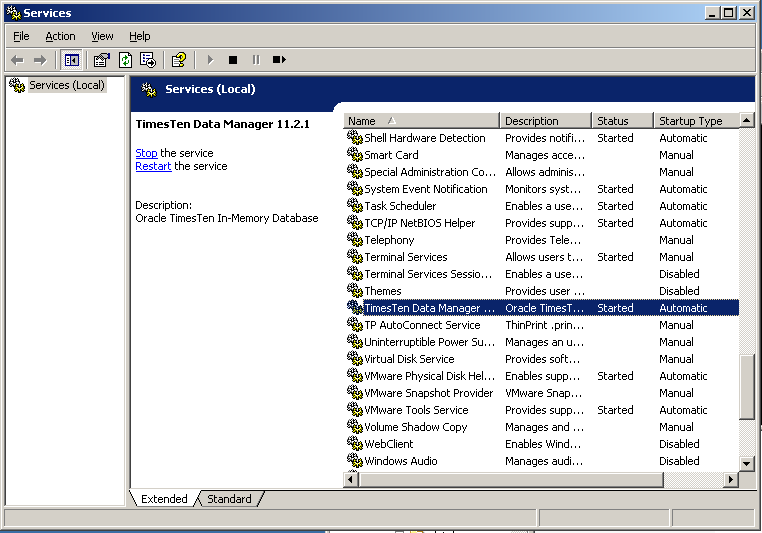The height and width of the screenshot is (533, 762).
Task: Click gear icon beside Themes
Action: [355, 291]
